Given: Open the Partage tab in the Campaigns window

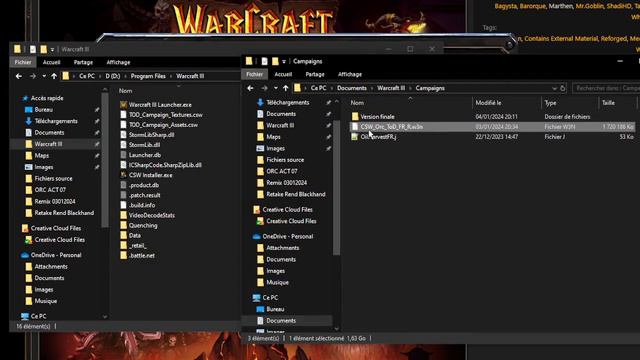Looking at the screenshot, I should tap(315, 74).
